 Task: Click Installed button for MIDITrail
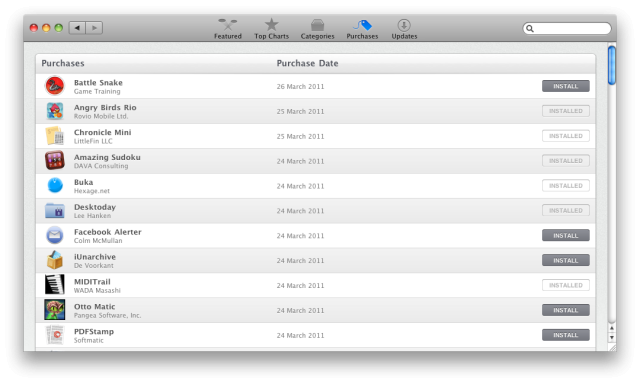(565, 285)
